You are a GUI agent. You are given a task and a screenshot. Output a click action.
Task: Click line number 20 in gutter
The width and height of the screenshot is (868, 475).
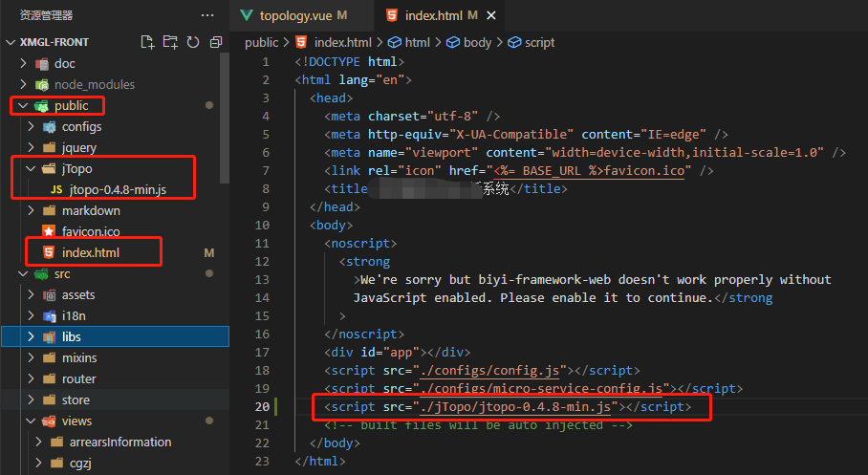[262, 406]
